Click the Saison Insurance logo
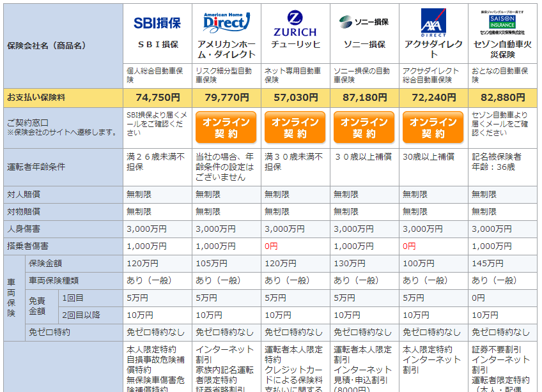The width and height of the screenshot is (542, 392). coord(502,22)
